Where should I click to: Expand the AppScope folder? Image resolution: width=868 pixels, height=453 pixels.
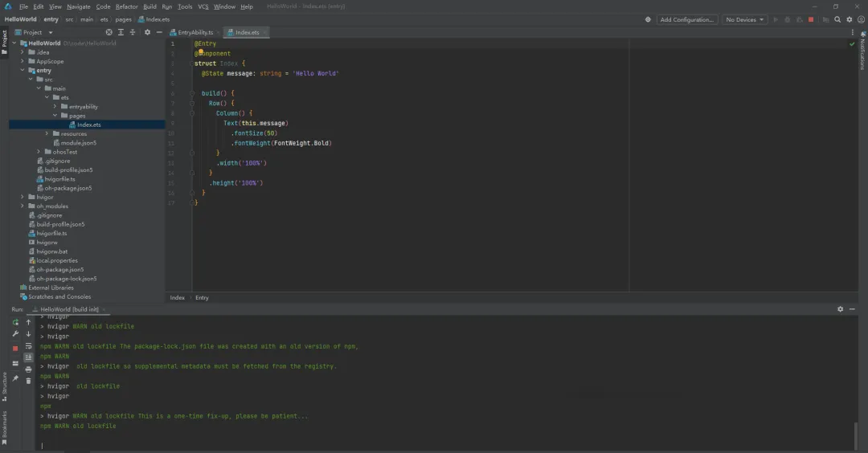(x=23, y=61)
